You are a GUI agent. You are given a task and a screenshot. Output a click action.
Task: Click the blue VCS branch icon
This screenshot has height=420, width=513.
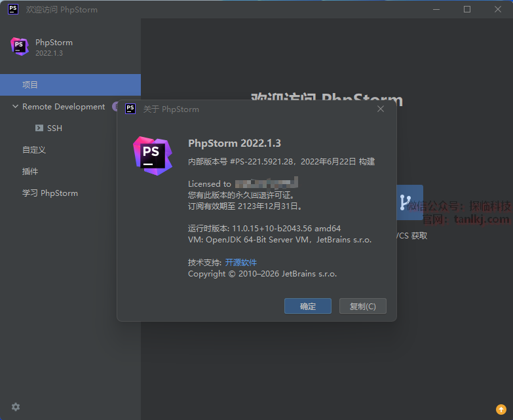coord(408,202)
